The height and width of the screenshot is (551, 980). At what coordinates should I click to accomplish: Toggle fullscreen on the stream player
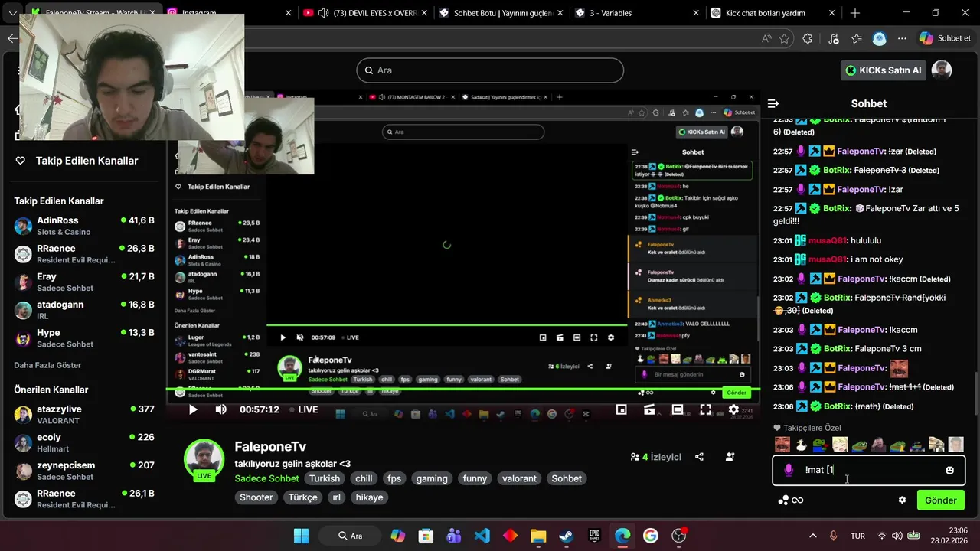pyautogui.click(x=705, y=409)
